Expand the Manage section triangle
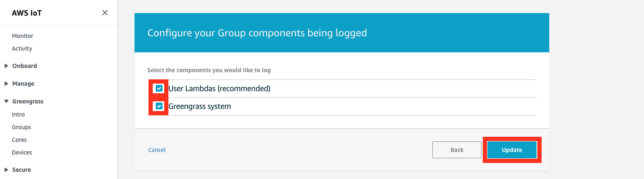644x179 pixels. pyautogui.click(x=6, y=84)
